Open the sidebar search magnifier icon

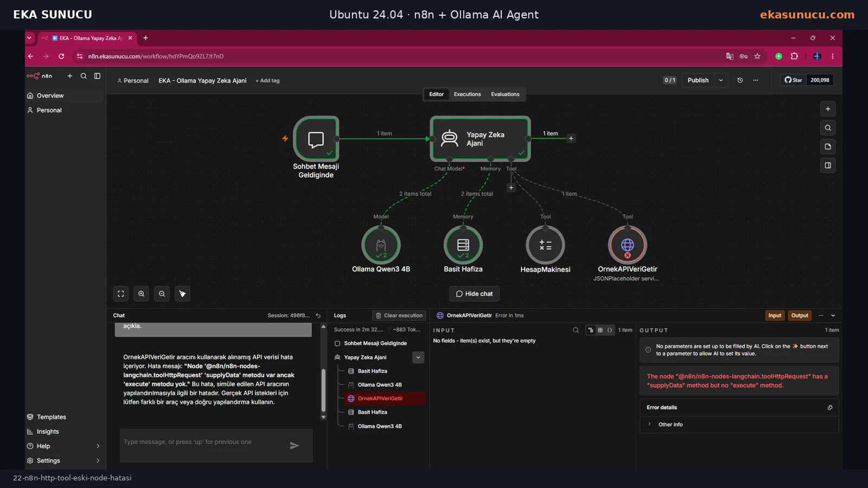click(x=84, y=76)
